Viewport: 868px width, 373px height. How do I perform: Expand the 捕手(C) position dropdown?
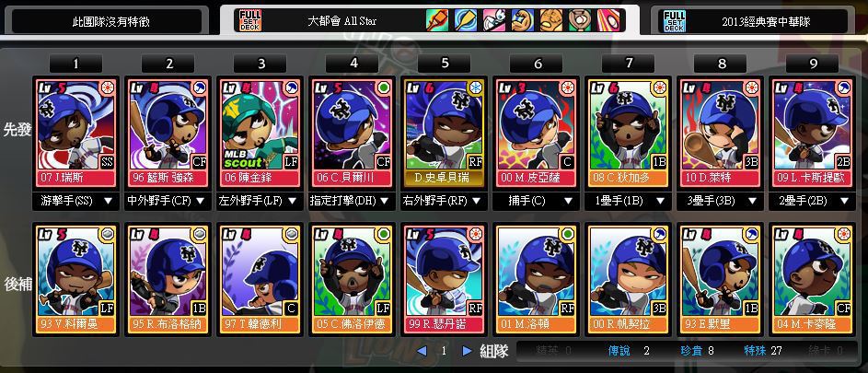click(x=536, y=201)
